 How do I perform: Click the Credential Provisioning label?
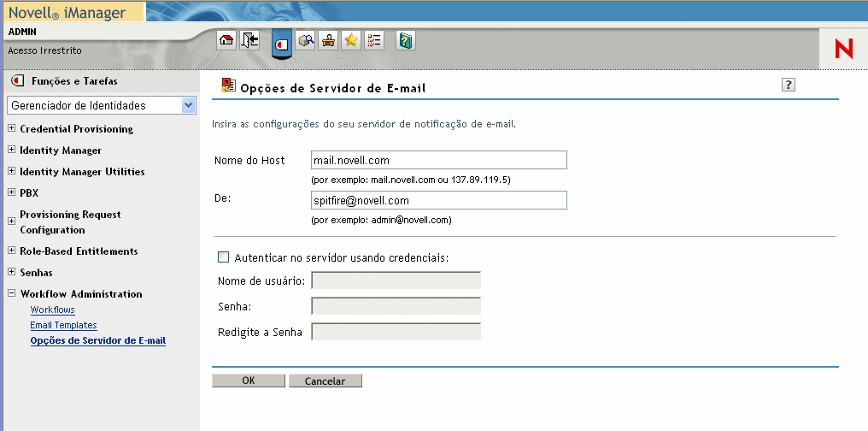point(76,129)
